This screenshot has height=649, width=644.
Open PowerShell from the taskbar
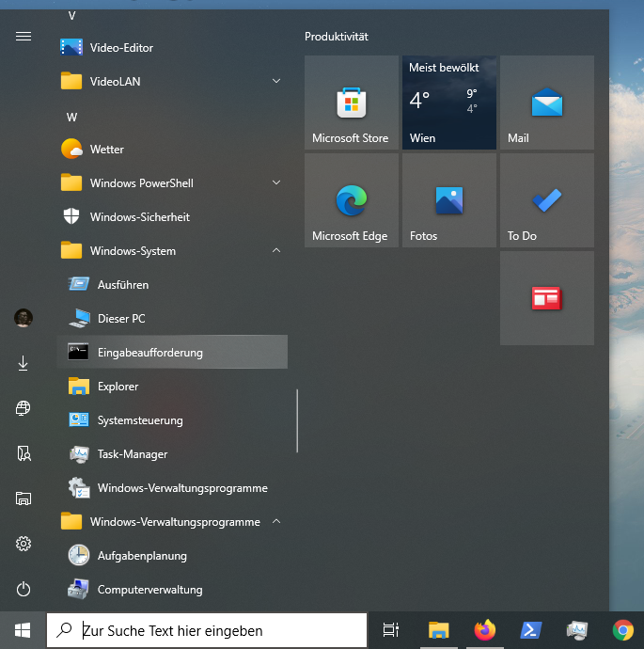point(531,630)
